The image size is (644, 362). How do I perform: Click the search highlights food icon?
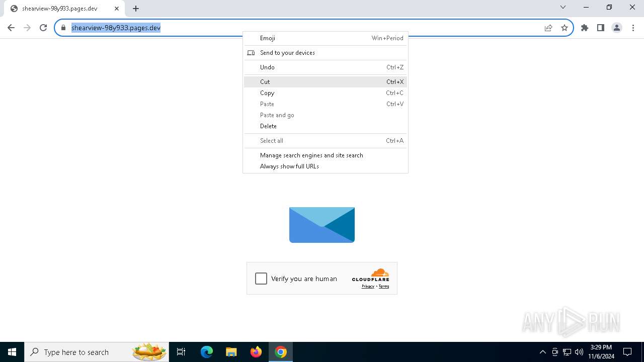[149, 352]
